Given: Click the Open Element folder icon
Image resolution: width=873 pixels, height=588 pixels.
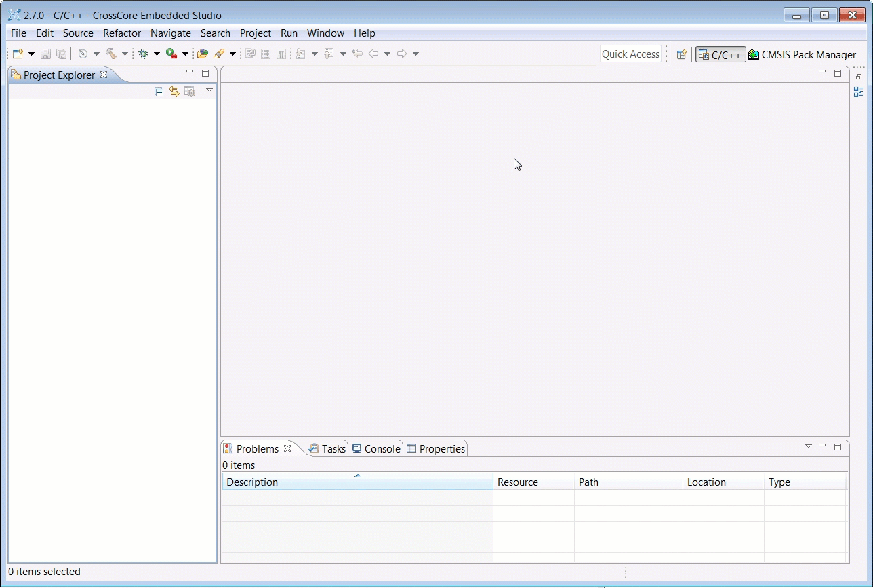Looking at the screenshot, I should pyautogui.click(x=203, y=54).
